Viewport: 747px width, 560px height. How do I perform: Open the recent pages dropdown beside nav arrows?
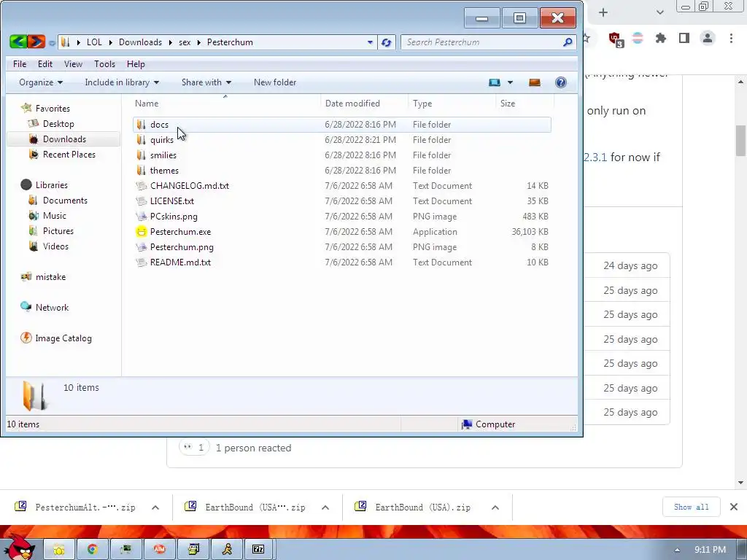(x=52, y=43)
